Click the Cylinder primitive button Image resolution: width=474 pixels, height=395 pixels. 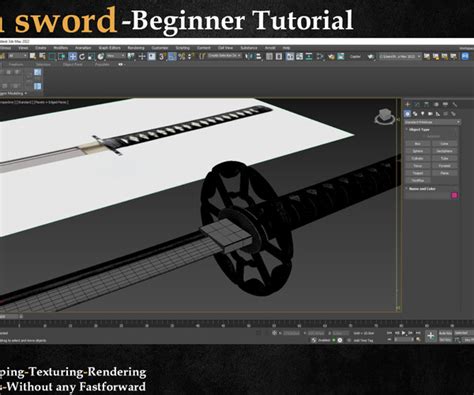pos(418,158)
